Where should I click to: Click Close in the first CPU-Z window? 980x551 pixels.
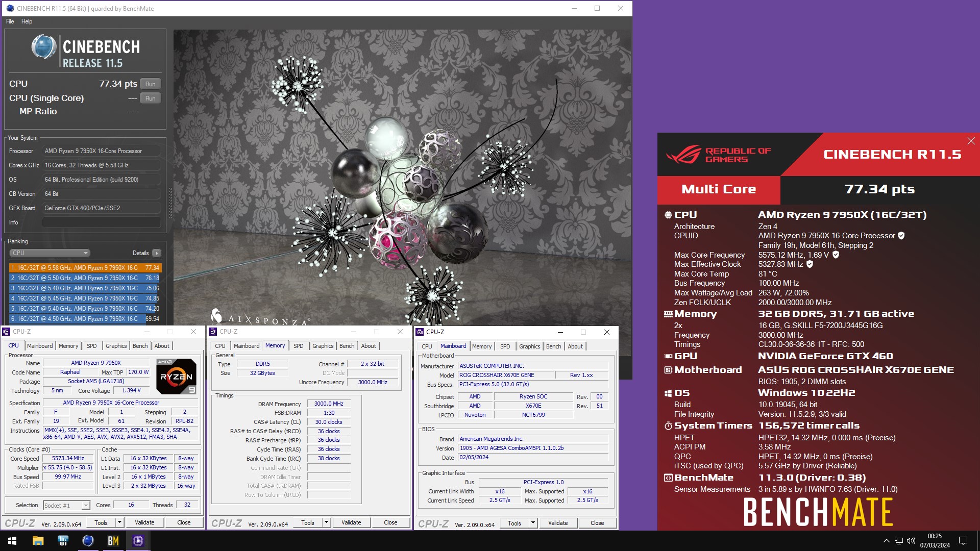point(184,522)
